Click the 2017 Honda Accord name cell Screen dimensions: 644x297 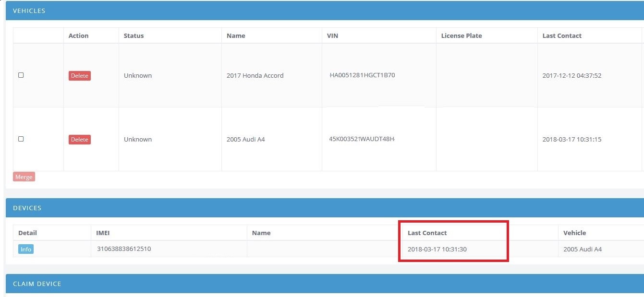[x=255, y=75]
